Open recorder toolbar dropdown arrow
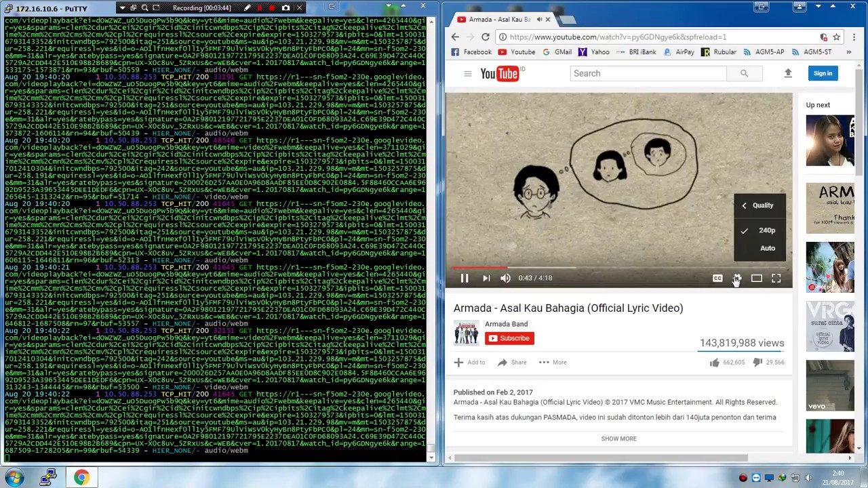868x488 pixels. point(122,8)
